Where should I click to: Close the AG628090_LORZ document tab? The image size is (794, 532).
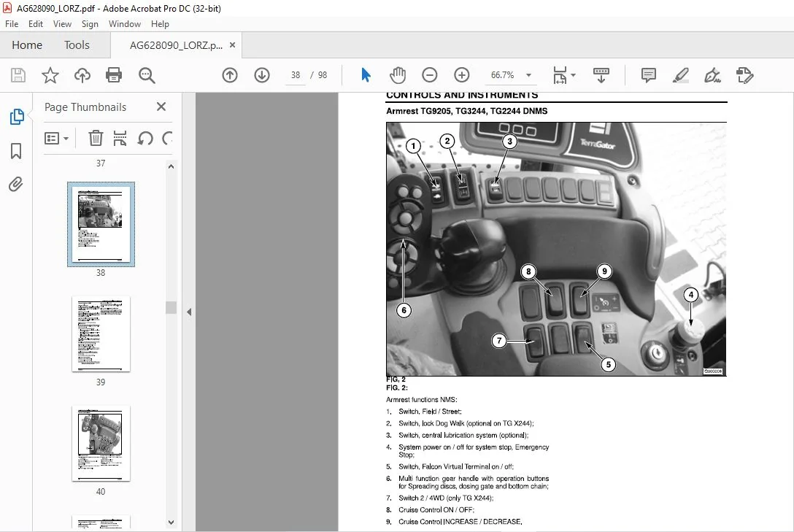pyautogui.click(x=232, y=45)
